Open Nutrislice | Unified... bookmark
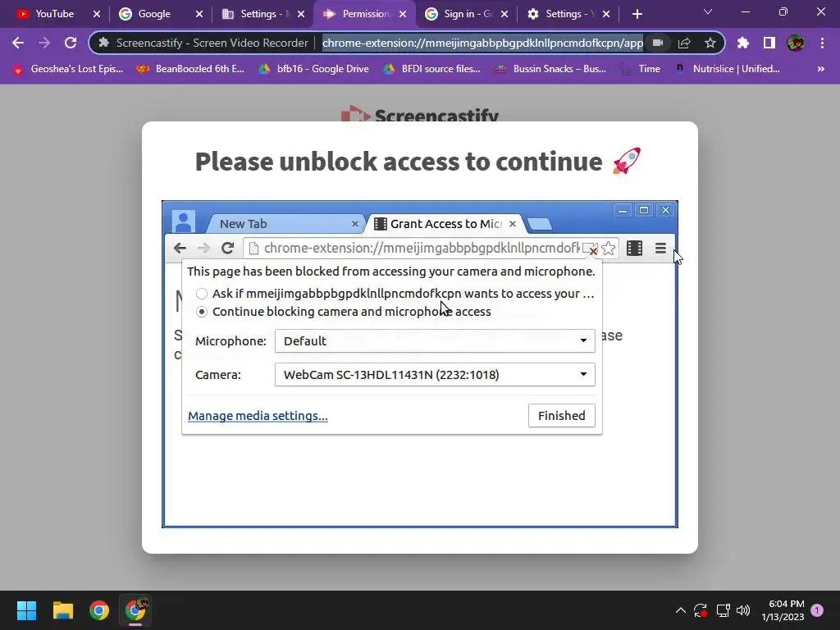The image size is (840, 630). pos(728,69)
